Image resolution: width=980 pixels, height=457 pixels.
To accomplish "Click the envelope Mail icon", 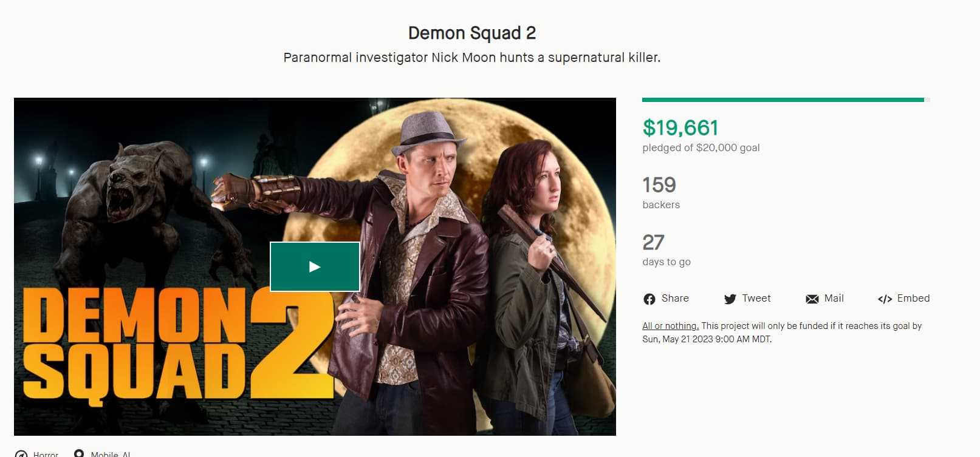I will coord(812,299).
